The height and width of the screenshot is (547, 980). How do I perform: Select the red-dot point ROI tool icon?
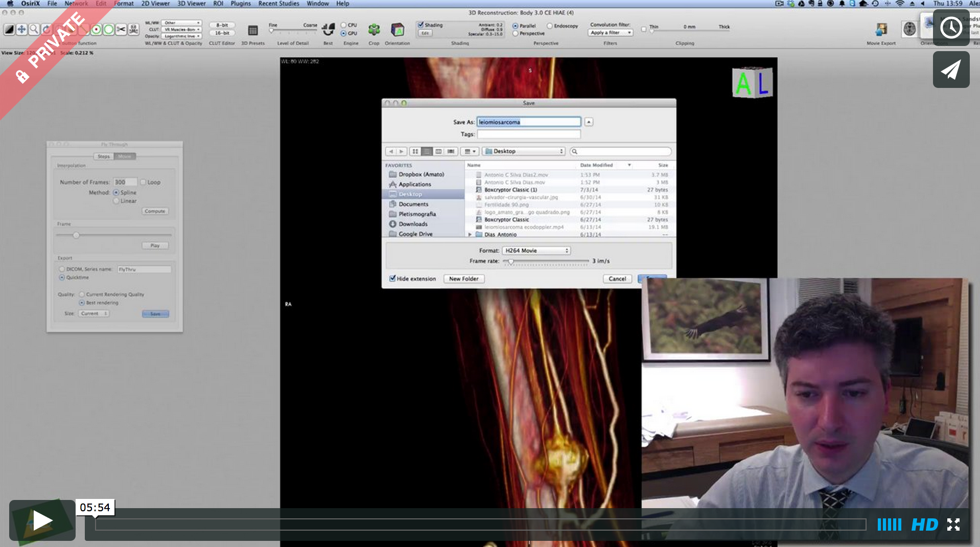point(96,30)
